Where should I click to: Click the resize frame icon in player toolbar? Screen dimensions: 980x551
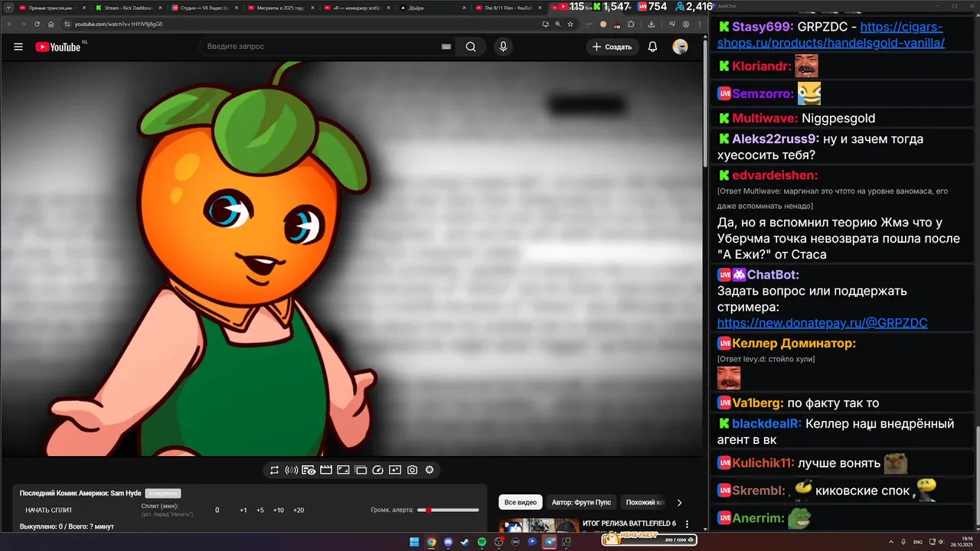[x=343, y=470]
